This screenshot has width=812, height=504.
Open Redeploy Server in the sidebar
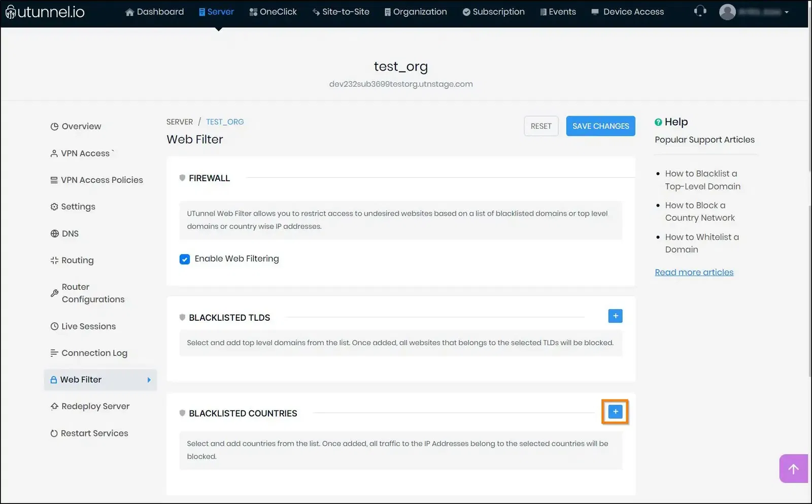tap(90, 407)
